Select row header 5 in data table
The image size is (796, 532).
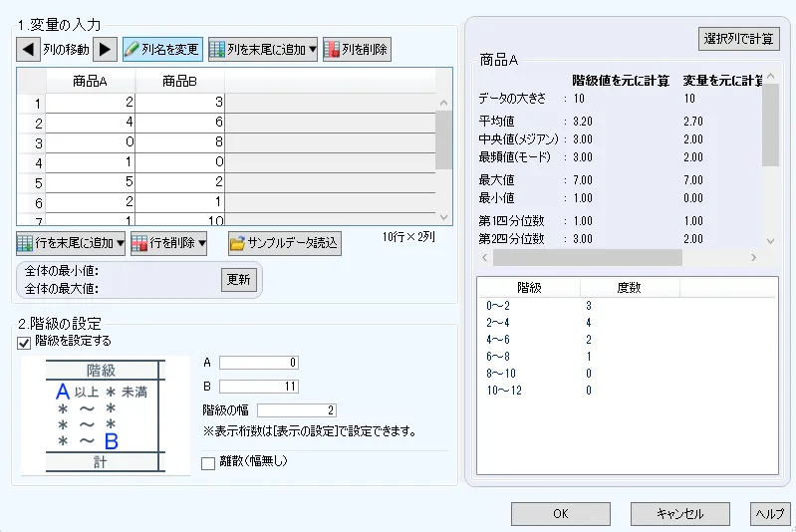pyautogui.click(x=32, y=182)
